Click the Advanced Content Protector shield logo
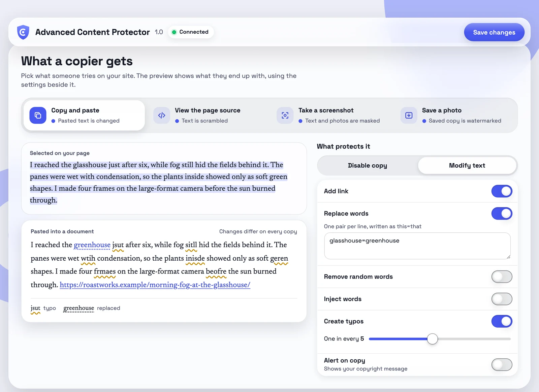 pyautogui.click(x=23, y=32)
